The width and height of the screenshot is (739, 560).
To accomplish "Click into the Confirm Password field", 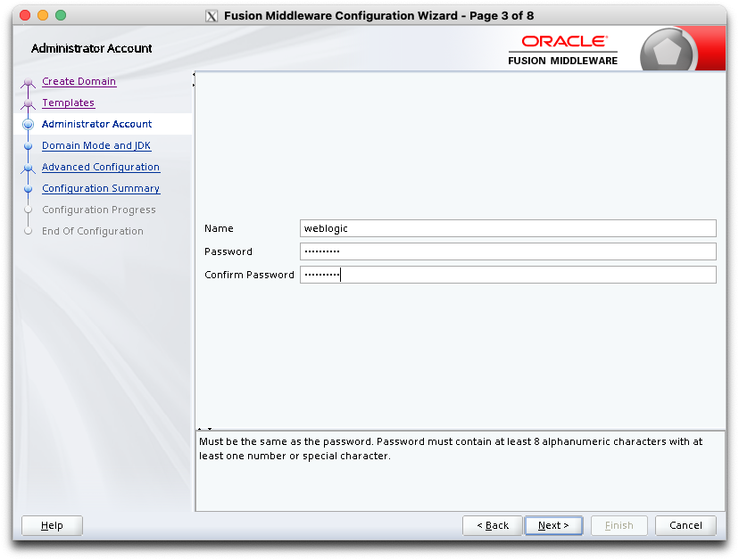I will pos(508,275).
